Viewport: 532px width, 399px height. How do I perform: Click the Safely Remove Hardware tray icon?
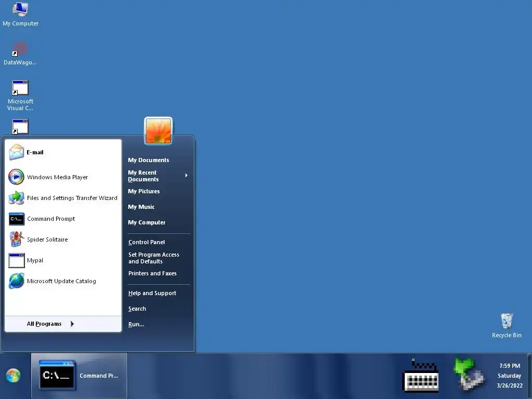[469, 374]
